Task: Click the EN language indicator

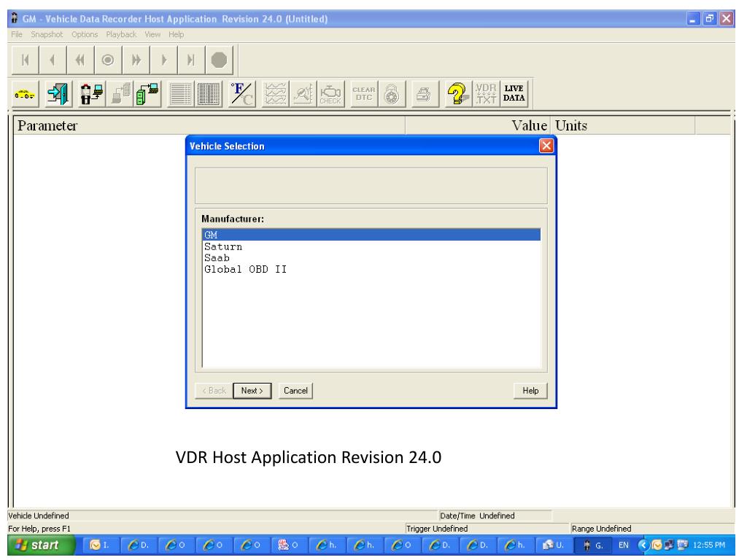Action: pyautogui.click(x=623, y=545)
